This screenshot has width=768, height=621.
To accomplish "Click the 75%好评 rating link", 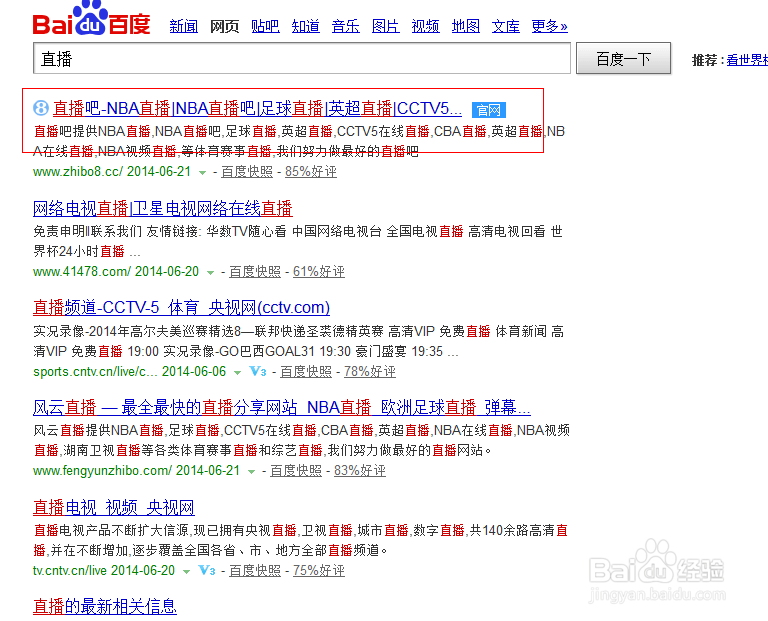I will [319, 571].
